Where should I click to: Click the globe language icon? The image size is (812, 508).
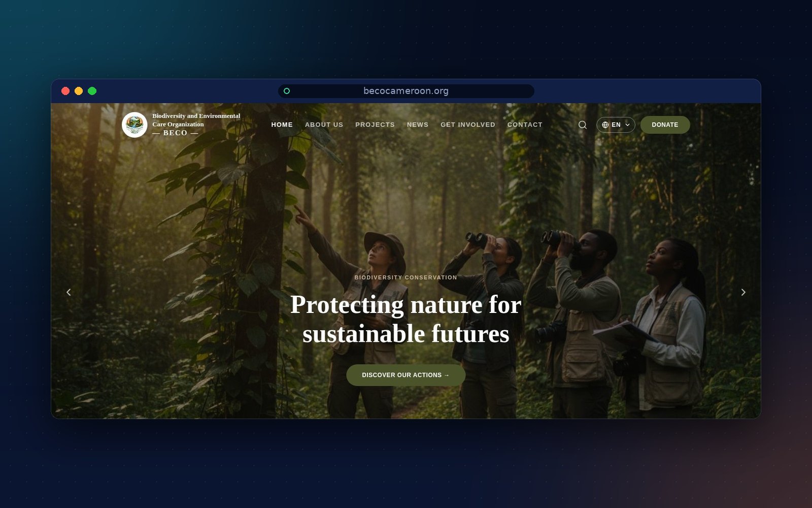[x=605, y=125]
